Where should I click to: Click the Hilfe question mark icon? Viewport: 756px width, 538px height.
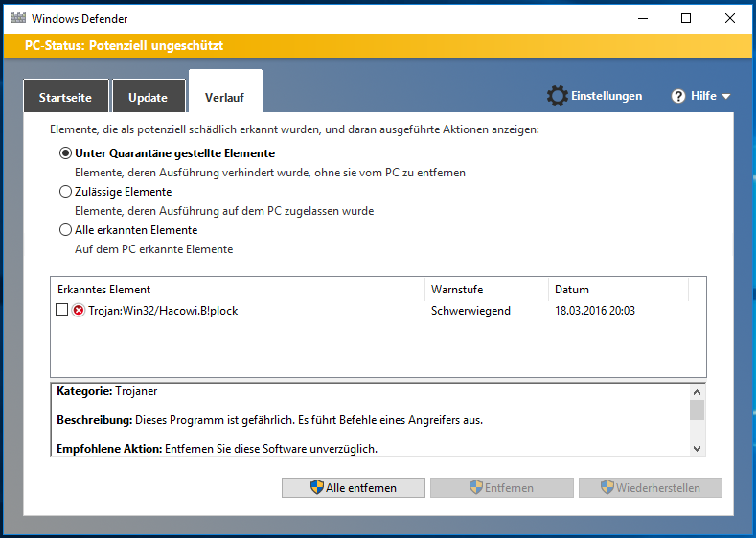(677, 96)
